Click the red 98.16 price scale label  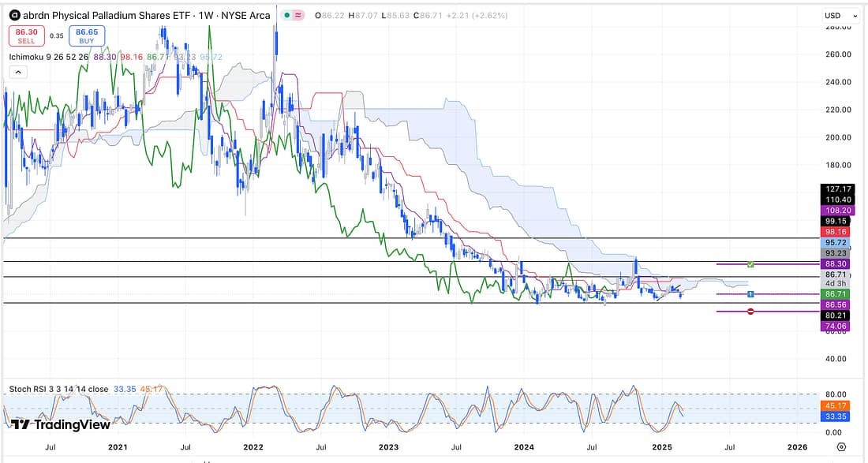(836, 232)
